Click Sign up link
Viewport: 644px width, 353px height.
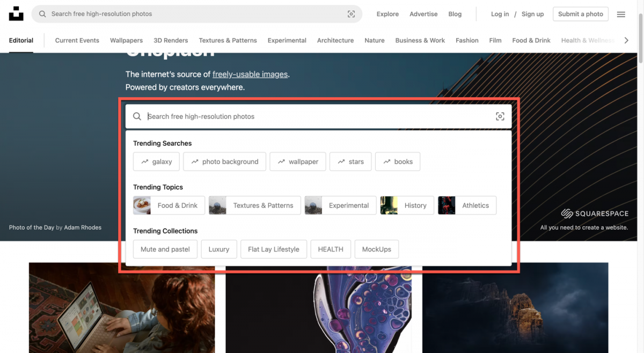[532, 14]
